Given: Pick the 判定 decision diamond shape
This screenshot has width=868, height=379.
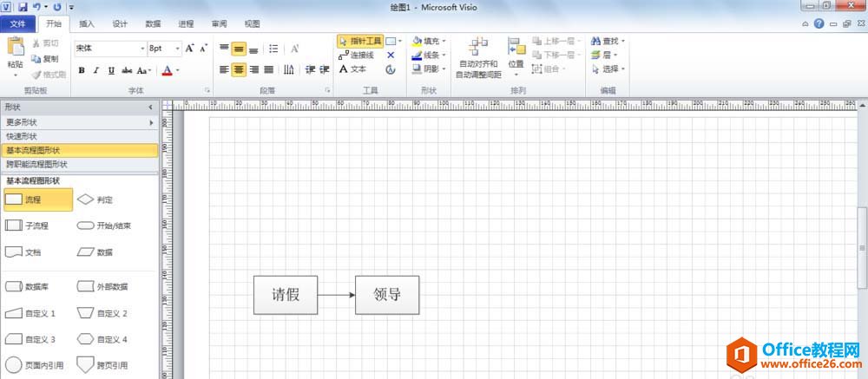Looking at the screenshot, I should click(85, 199).
